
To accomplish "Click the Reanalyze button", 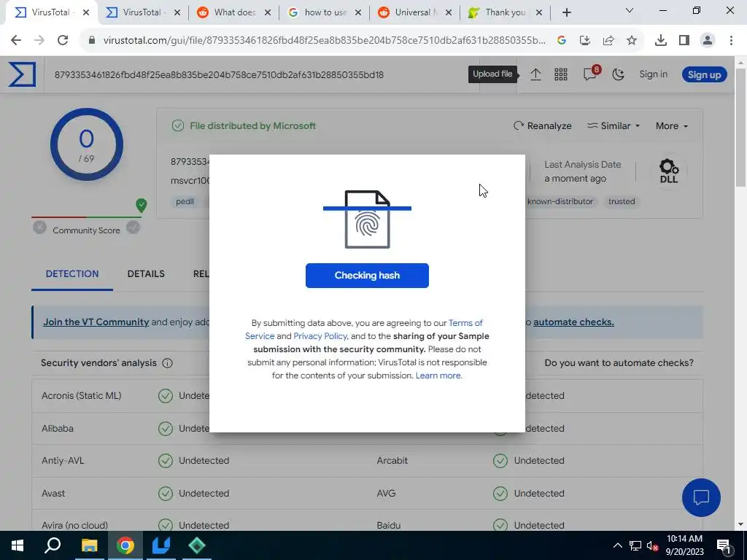I will point(542,125).
